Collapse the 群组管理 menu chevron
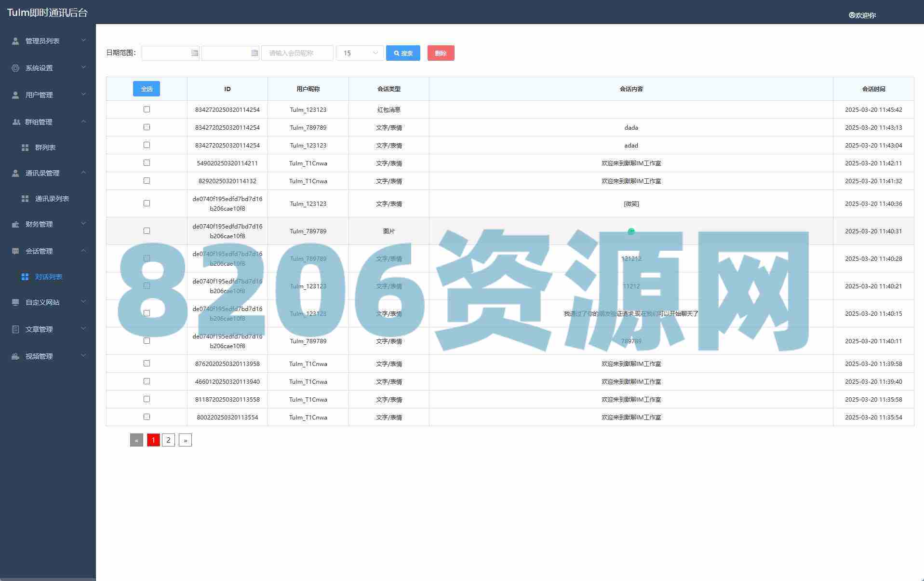This screenshot has height=581, width=924. point(83,122)
